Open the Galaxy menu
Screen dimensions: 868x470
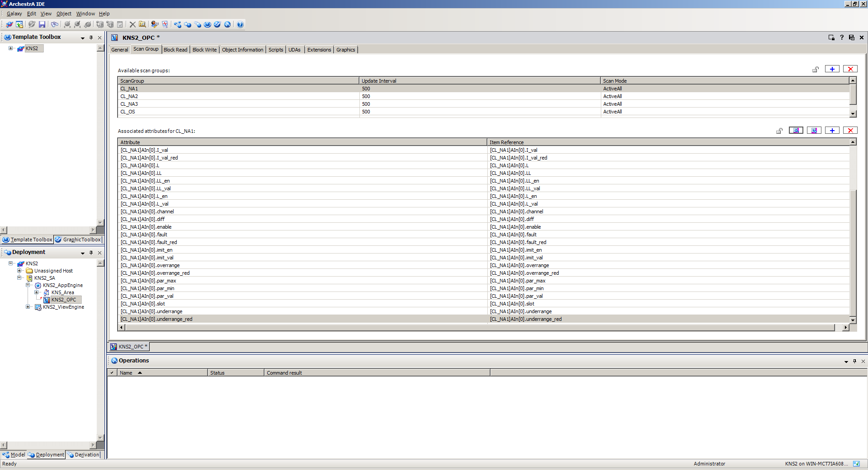click(x=14, y=14)
